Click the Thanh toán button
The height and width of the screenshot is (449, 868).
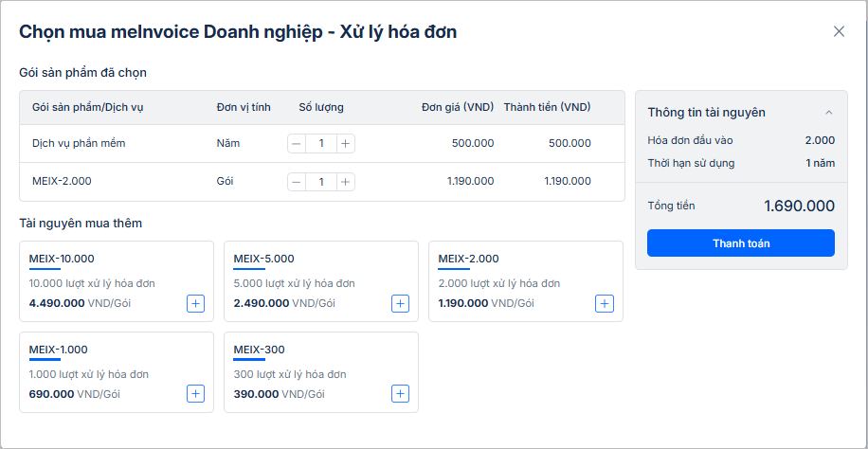tap(741, 243)
